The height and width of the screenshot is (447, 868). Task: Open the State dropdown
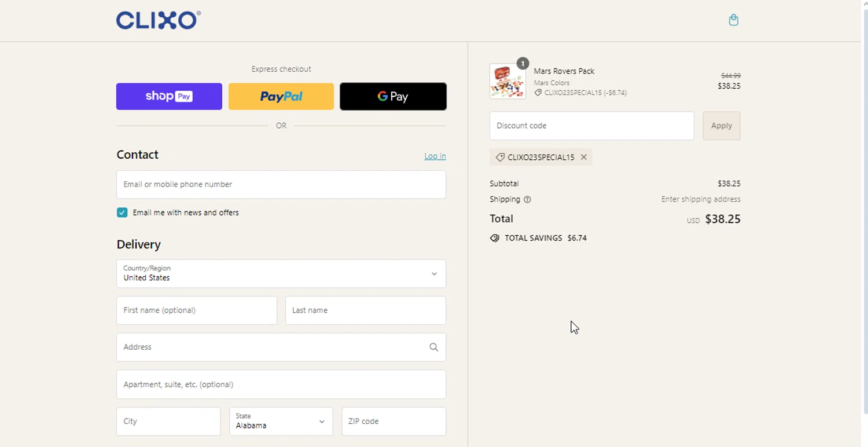(x=281, y=421)
